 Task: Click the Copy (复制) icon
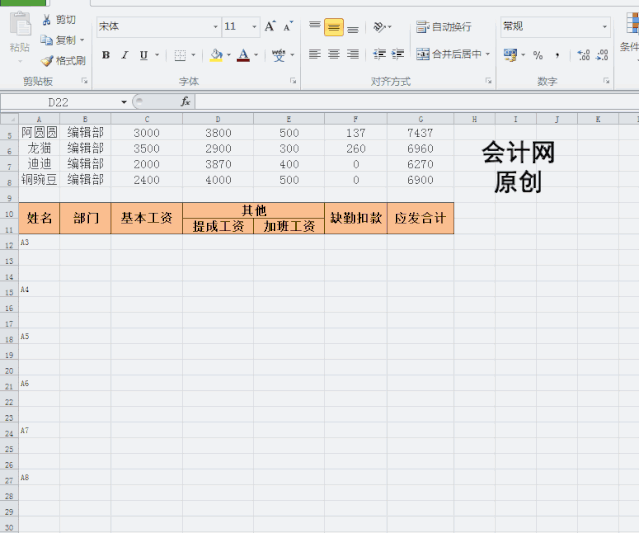46,40
